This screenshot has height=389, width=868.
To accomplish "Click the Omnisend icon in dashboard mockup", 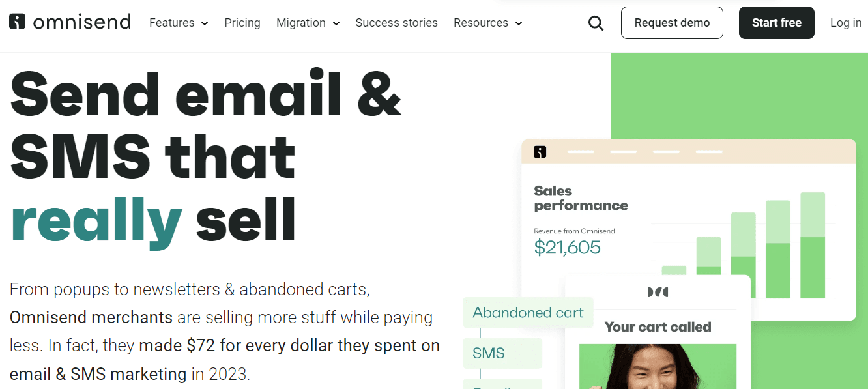I will tap(540, 152).
